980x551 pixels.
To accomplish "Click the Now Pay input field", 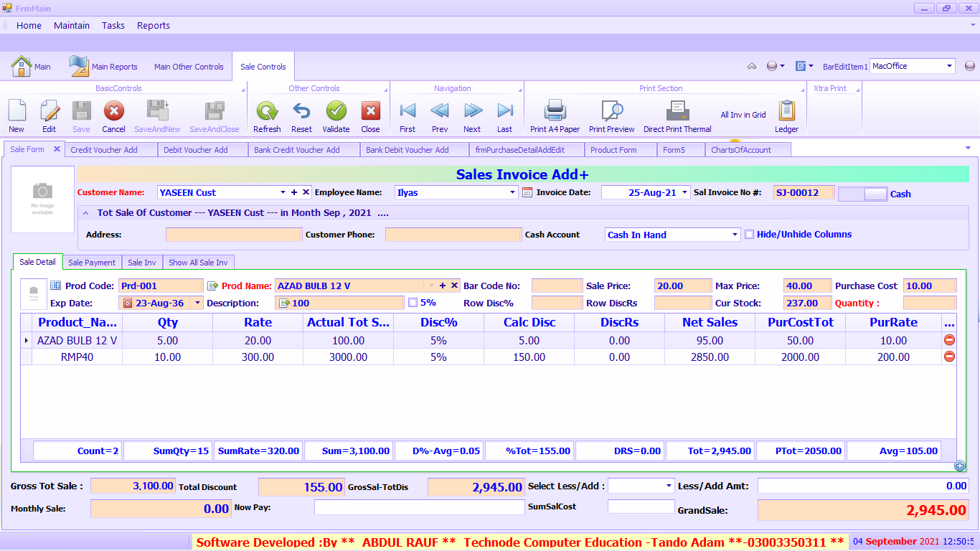I will (420, 507).
